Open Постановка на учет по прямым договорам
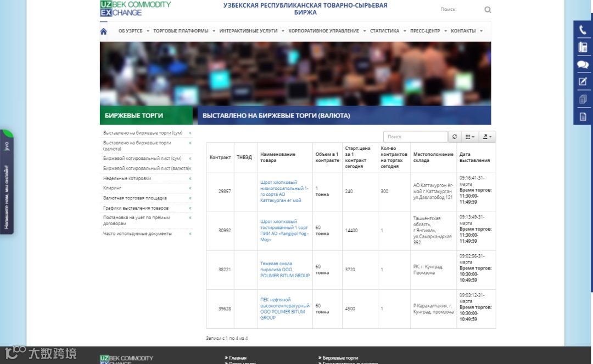593x364 pixels. [x=136, y=220]
